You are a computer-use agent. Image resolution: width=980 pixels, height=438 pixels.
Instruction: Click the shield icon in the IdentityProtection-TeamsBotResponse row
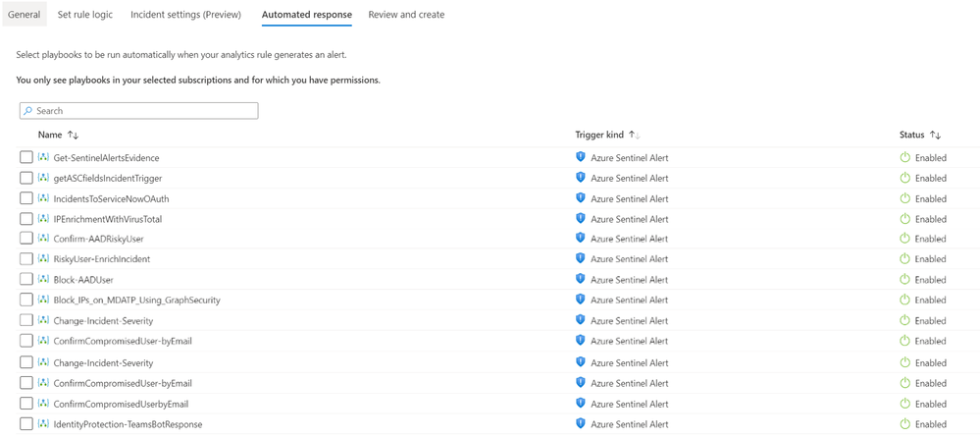580,423
